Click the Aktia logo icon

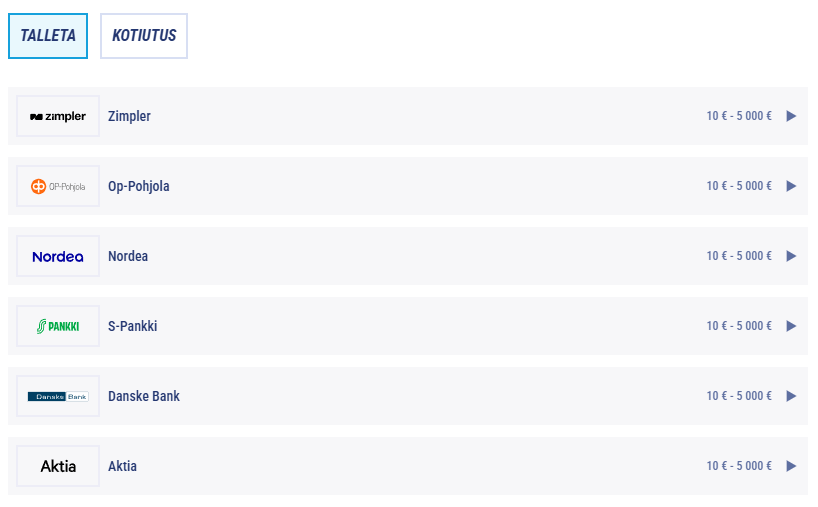click(58, 466)
